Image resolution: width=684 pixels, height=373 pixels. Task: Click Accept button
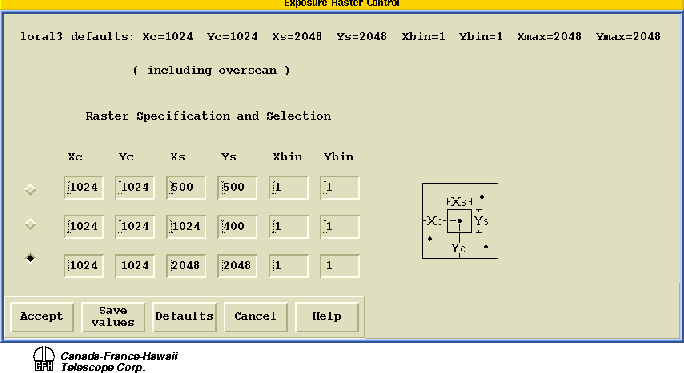click(x=42, y=316)
